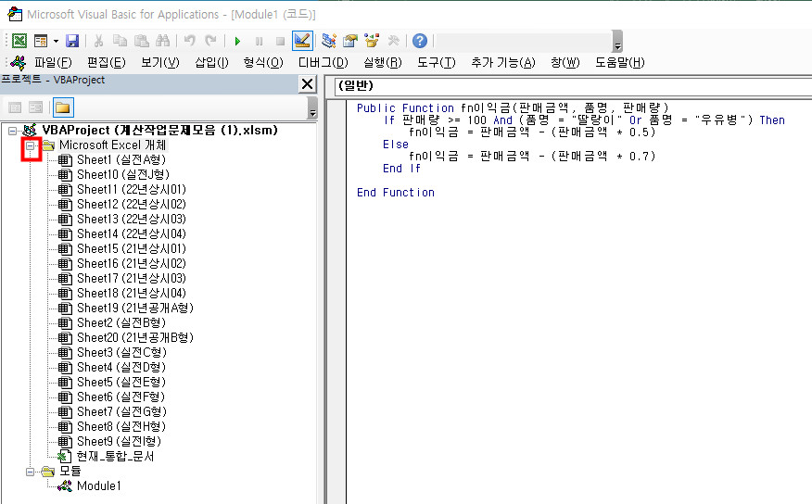Viewport: 812px width, 504px height.
Task: Toggle Design Mode in the toolbar
Action: pos(302,41)
